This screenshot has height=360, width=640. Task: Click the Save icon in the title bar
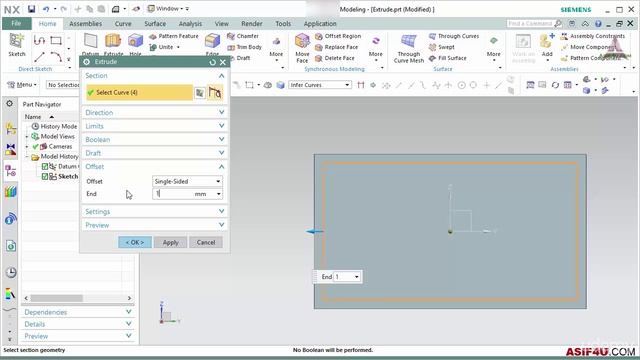click(31, 9)
